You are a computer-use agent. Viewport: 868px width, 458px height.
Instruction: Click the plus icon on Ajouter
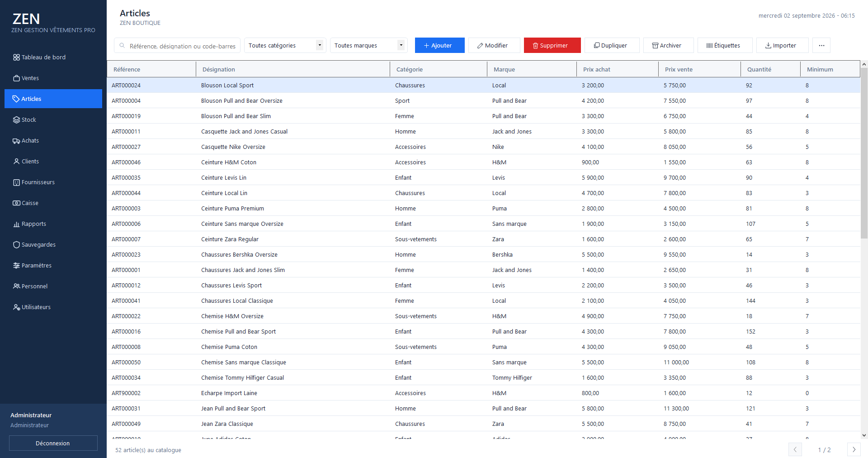pos(426,46)
